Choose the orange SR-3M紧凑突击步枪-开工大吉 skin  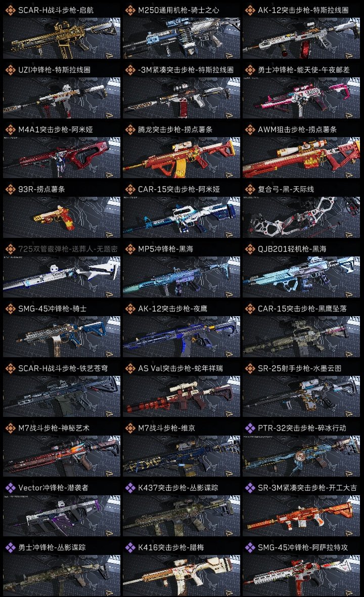click(301, 516)
